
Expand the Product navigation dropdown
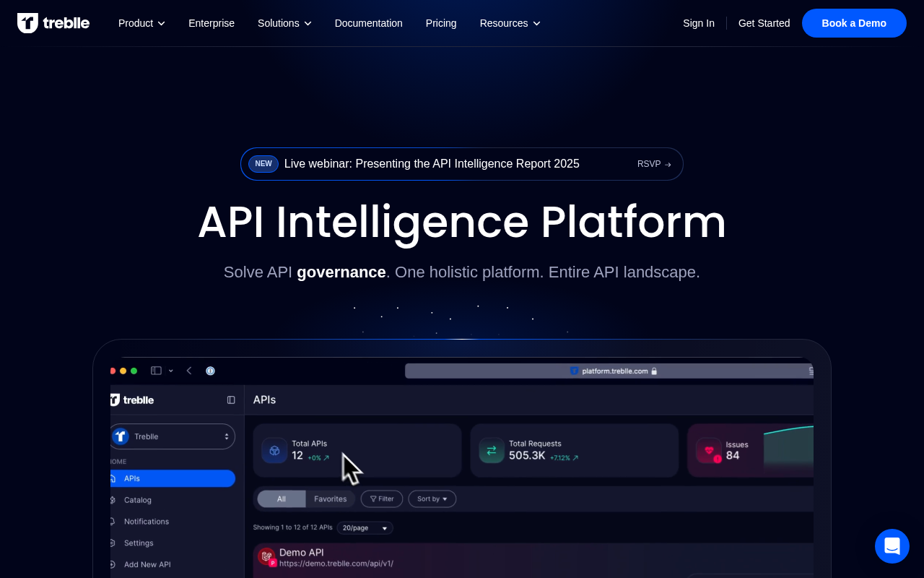click(141, 23)
